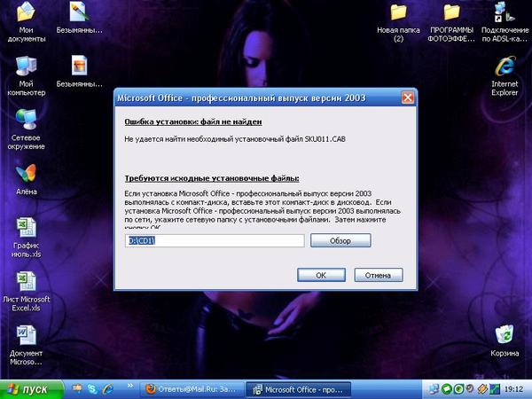Viewport: 532px width, 399px height.
Task: Click the first quick launch icon beside пуск
Action: [x=77, y=388]
